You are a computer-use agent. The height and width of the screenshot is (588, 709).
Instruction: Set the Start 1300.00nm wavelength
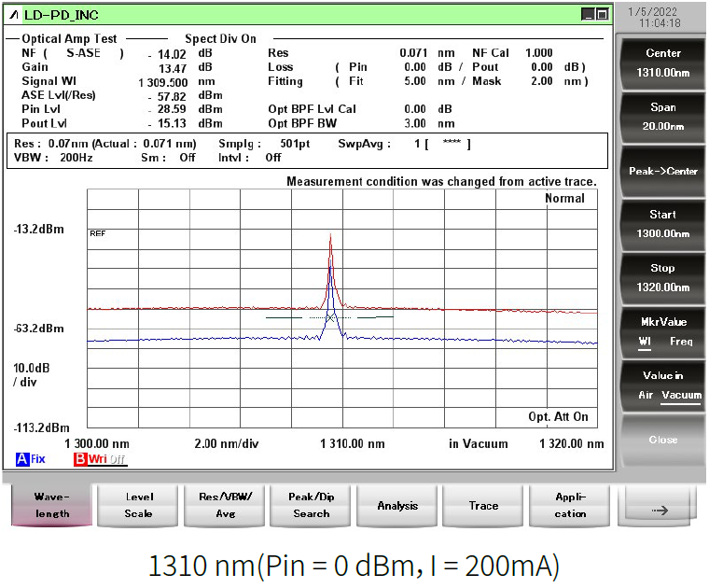point(662,224)
